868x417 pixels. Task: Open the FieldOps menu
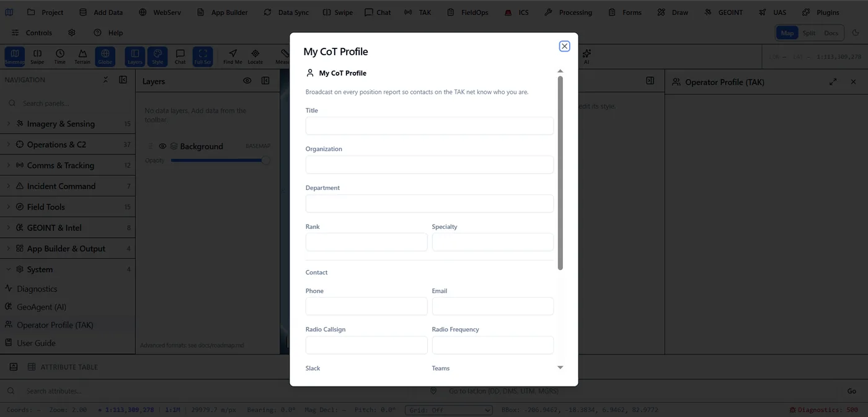(467, 12)
